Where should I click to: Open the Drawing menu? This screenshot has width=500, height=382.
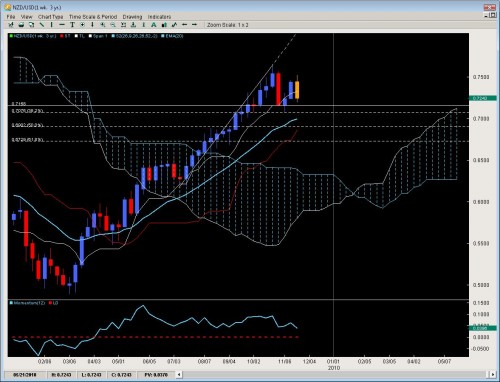(x=132, y=17)
